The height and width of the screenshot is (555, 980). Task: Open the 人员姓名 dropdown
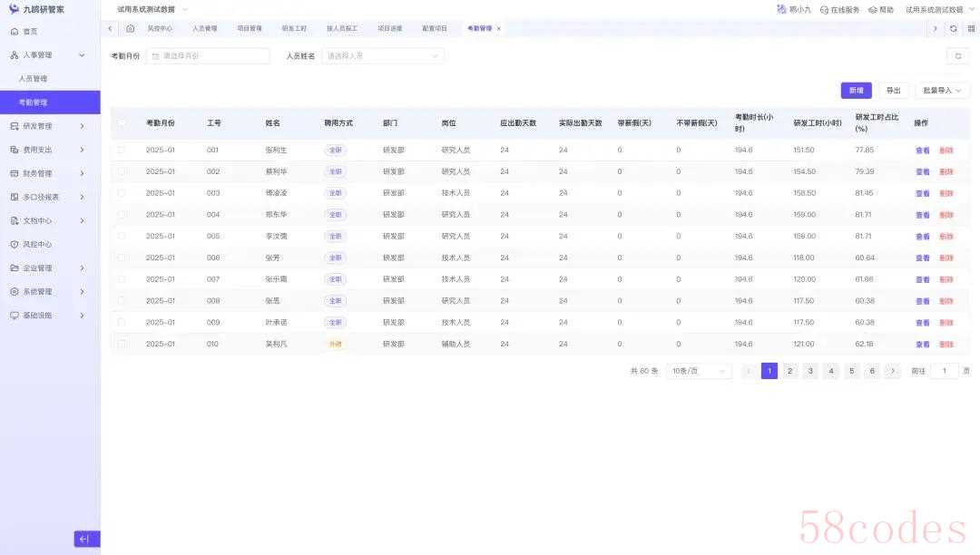pyautogui.click(x=383, y=56)
